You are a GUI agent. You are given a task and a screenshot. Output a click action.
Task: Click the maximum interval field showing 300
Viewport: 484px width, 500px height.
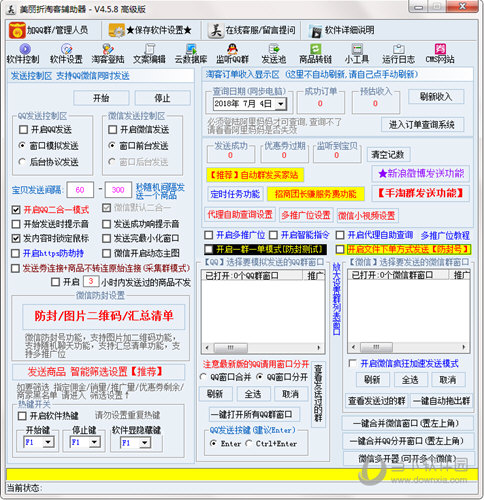click(x=118, y=190)
